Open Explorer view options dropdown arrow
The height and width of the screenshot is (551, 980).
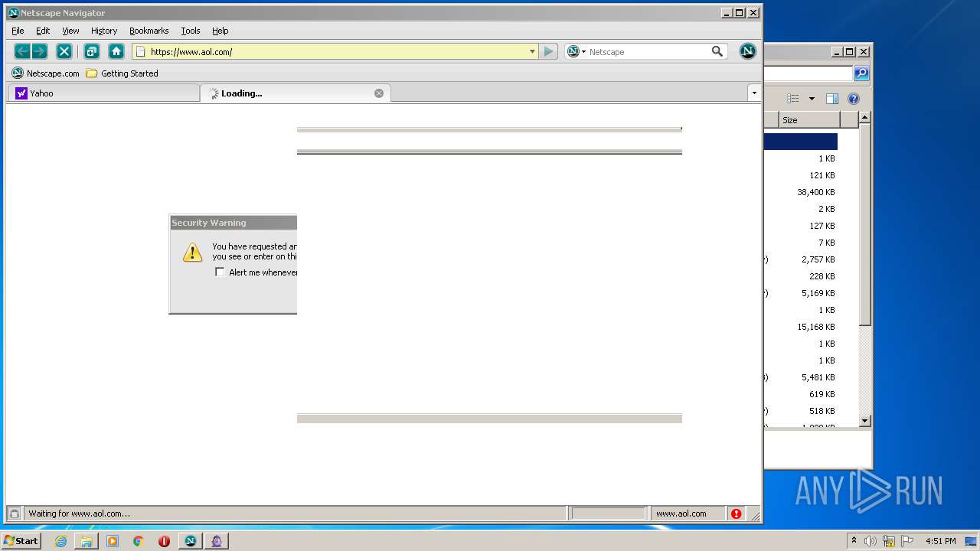(812, 99)
